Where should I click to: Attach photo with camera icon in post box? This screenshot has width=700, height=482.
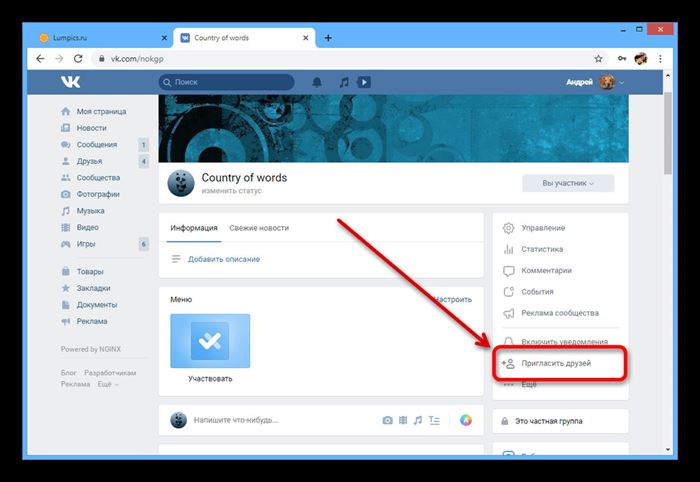[x=388, y=420]
